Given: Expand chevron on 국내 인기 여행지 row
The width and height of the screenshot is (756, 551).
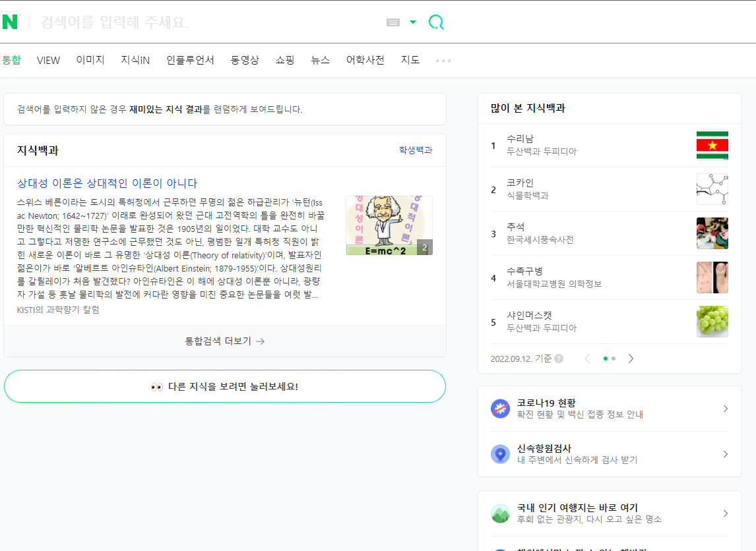Looking at the screenshot, I should click(x=725, y=513).
